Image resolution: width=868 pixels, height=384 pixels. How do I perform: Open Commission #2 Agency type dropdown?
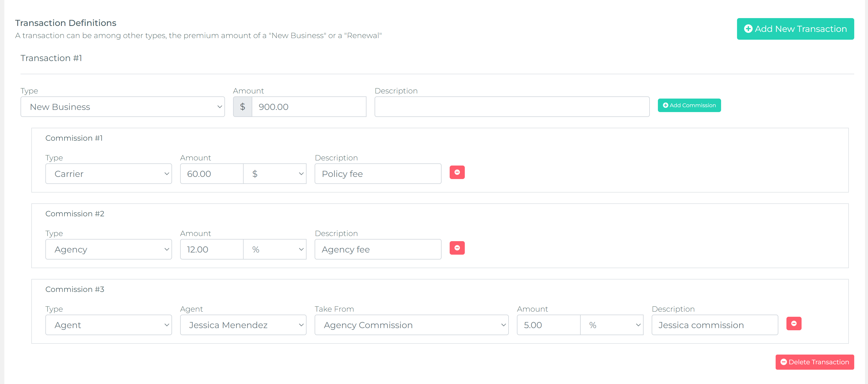[x=109, y=250]
